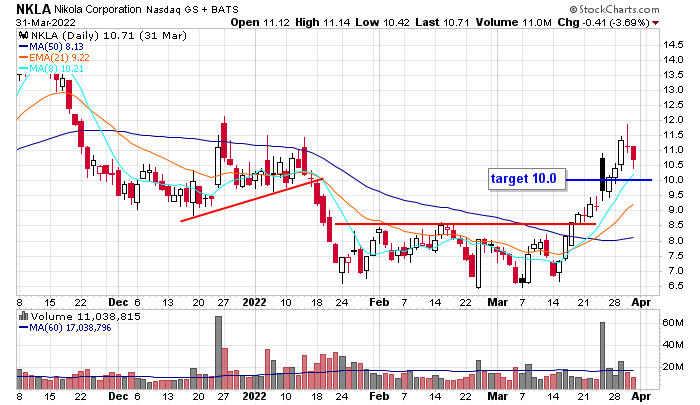Image resolution: width=700 pixels, height=405 pixels.
Task: Click the candlestick icon beside NKLA (Daily)
Action: coord(23,35)
